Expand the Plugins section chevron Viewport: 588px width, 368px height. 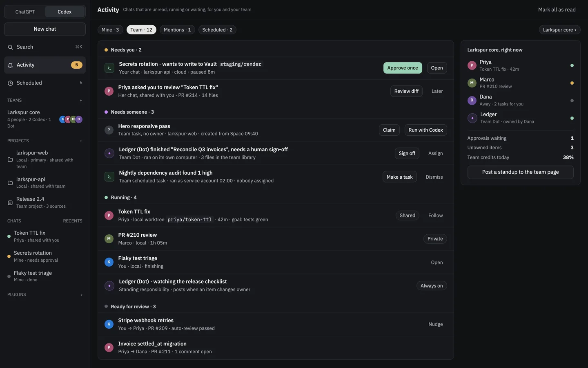[82, 294]
